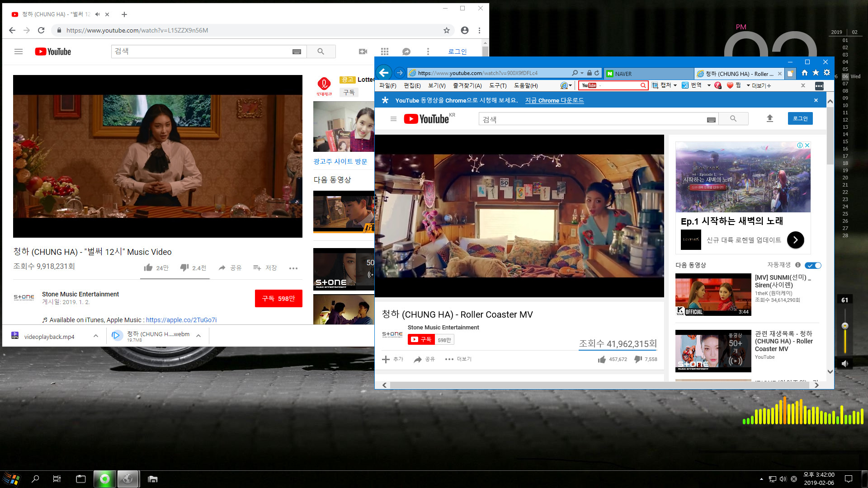
Task: Click the 저장 save button under '벌써 12시' video
Action: (x=265, y=268)
